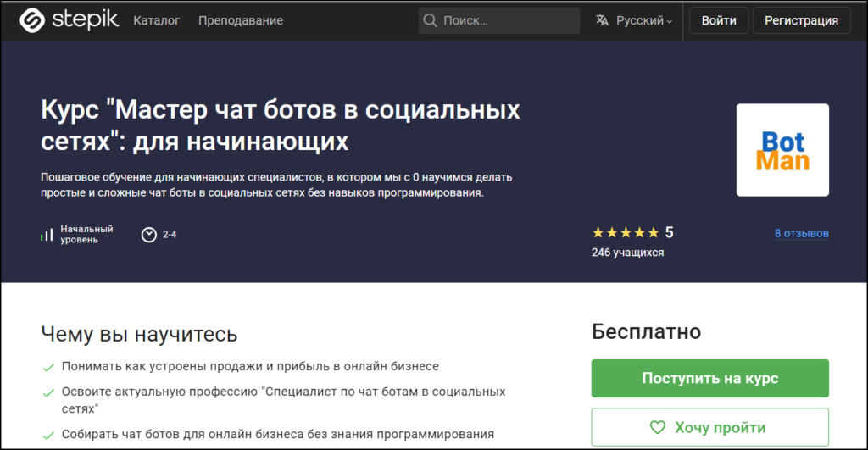Image resolution: width=868 pixels, height=450 pixels.
Task: Click the clock duration icon
Action: pyautogui.click(x=149, y=235)
